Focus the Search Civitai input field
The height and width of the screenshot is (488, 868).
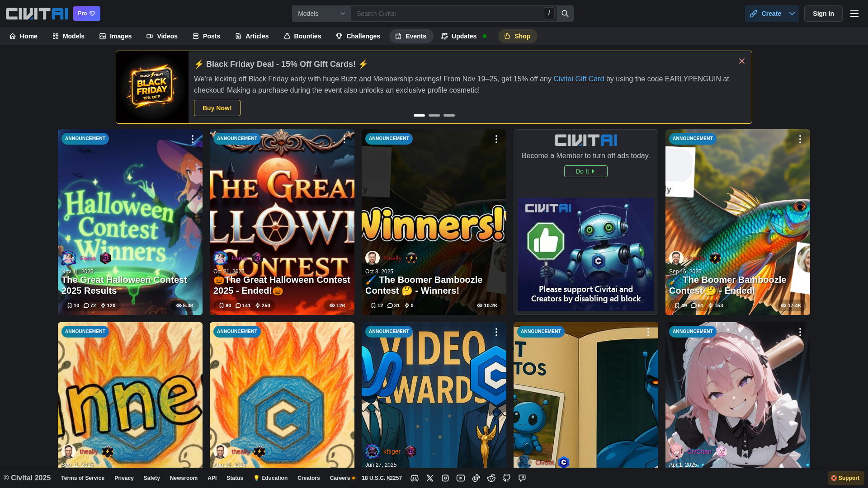448,14
